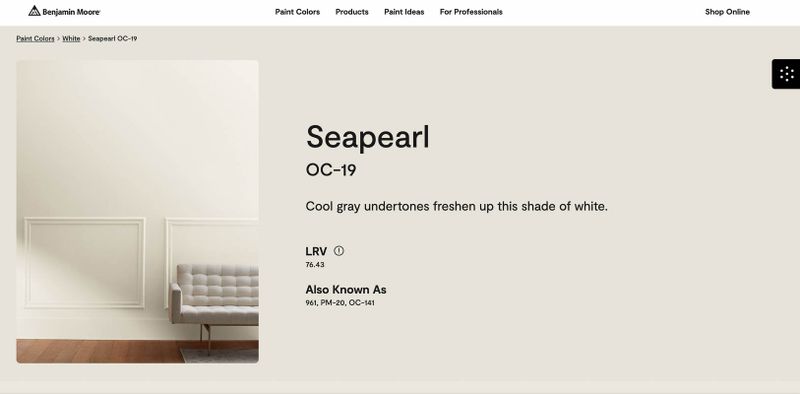
Task: Open the Paint Ideas menu
Action: [x=404, y=12]
